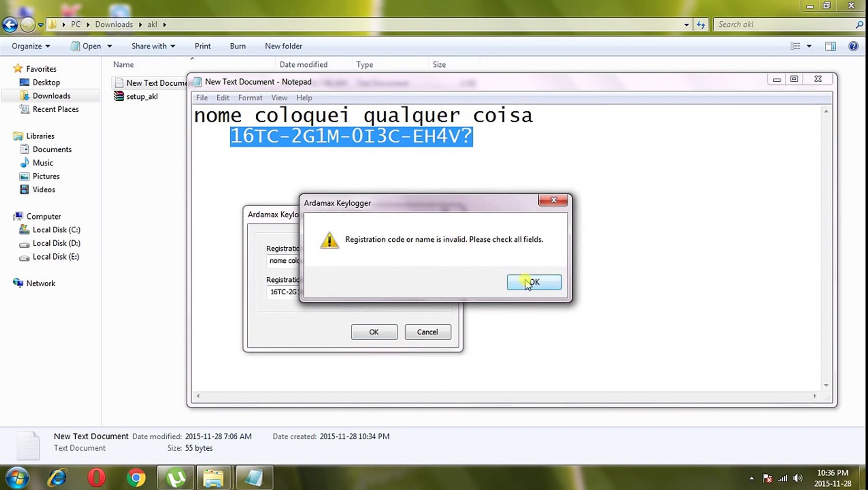Viewport: 868px width, 490px height.
Task: Click the Open button in Explorer toolbar
Action: point(86,46)
